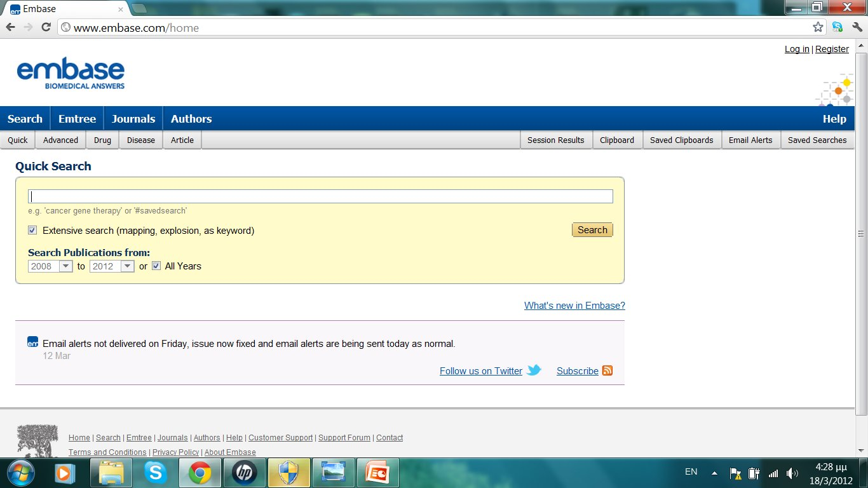868x488 pixels.
Task: Click Follow us on Twitter link
Action: tap(481, 370)
